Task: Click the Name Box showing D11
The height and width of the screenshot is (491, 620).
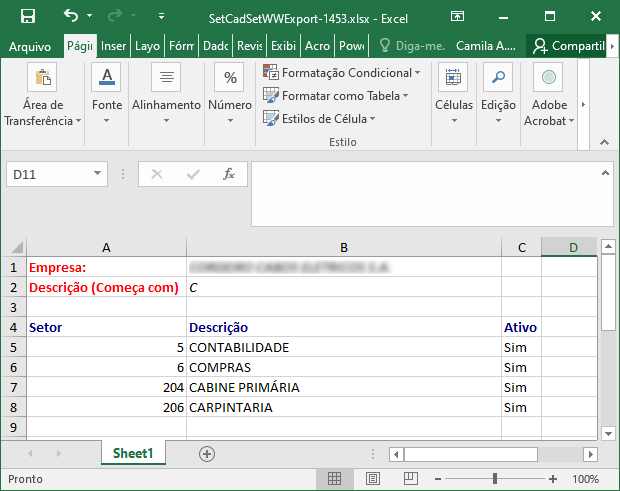Action: click(x=50, y=174)
